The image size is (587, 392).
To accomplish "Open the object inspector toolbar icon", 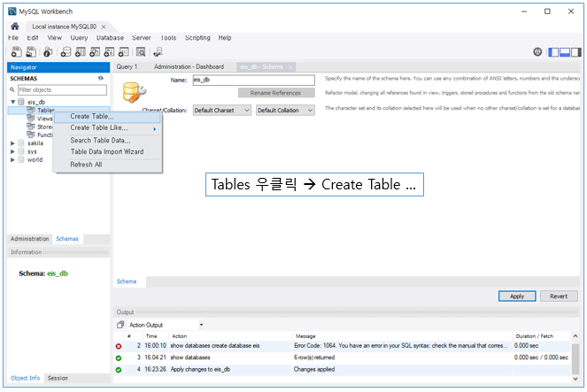I will pyautogui.click(x=48, y=51).
